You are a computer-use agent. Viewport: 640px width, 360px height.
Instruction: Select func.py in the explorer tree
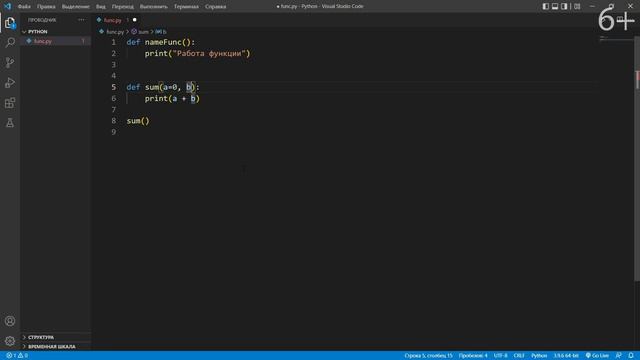[56, 41]
